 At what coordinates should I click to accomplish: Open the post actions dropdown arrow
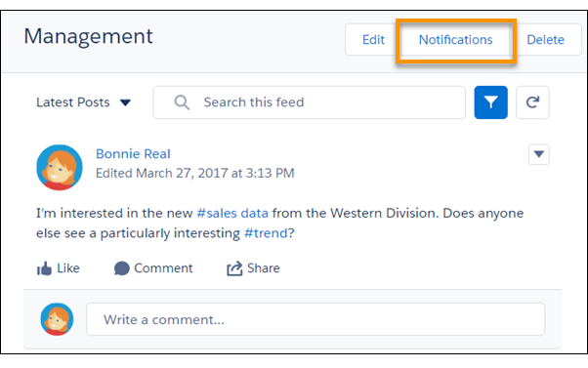539,154
